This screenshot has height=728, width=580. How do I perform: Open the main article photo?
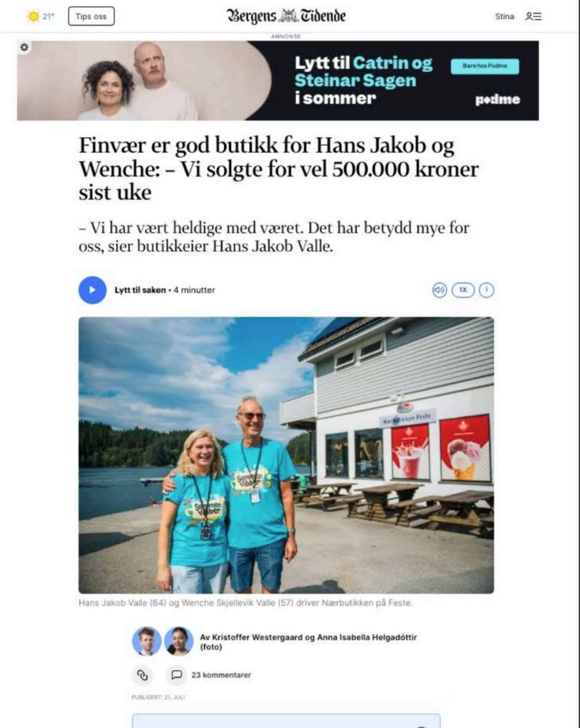coord(286,455)
